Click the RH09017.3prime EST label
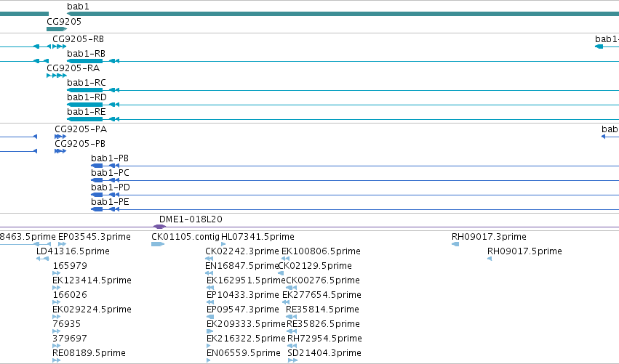Screen dimensions: 619x364 [x=489, y=237]
